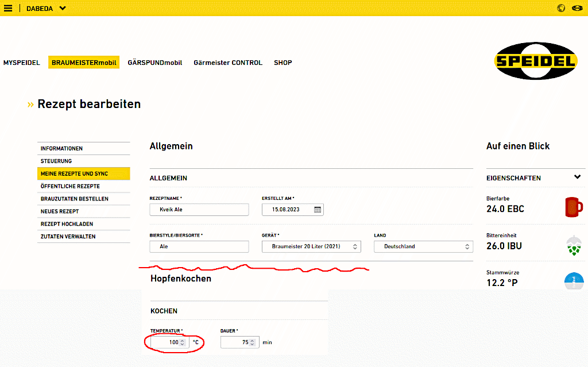Click the Rezeptname input field

click(x=199, y=210)
